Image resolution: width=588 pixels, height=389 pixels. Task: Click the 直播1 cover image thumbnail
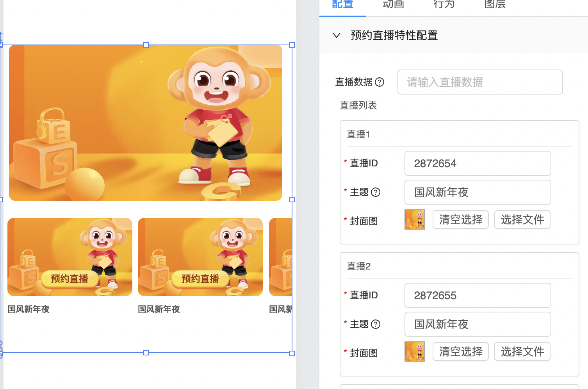(415, 219)
